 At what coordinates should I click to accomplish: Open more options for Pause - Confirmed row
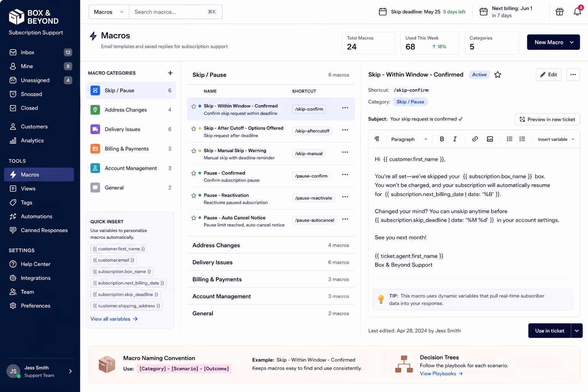[x=345, y=174]
